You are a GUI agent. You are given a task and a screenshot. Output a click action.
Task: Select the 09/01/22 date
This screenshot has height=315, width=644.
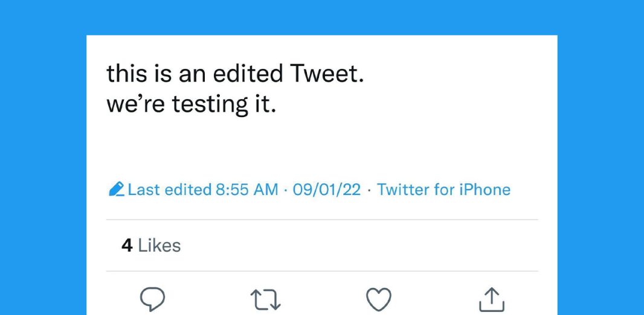click(326, 189)
